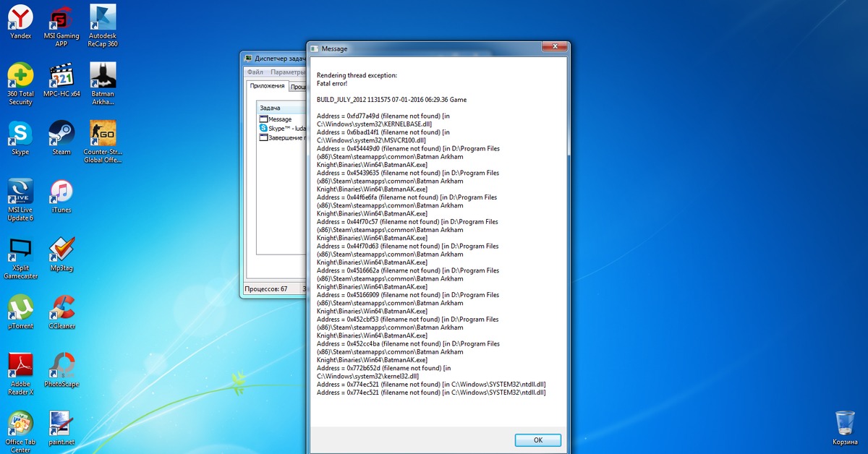Select the Adobe Reader X icon
Screen dimensions: 868x454
(x=20, y=366)
